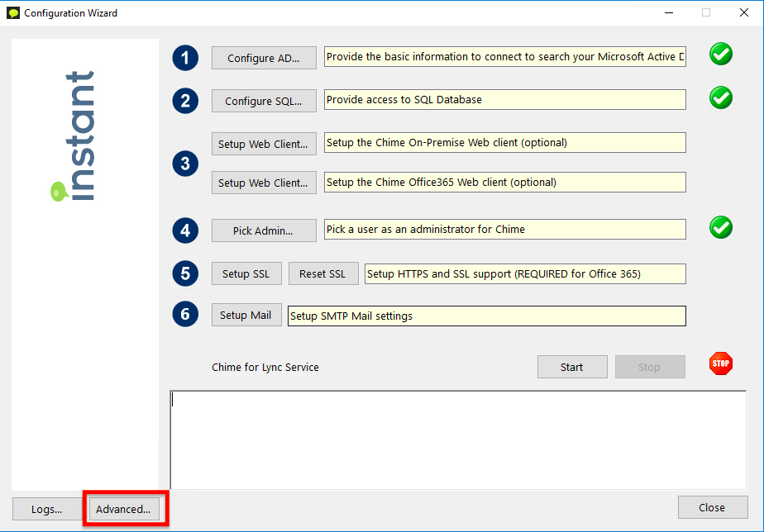The height and width of the screenshot is (532, 764).
Task: Click the Office365 Web client description field
Action: 504,182
